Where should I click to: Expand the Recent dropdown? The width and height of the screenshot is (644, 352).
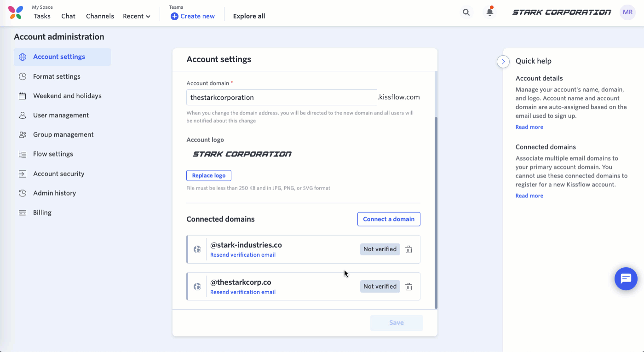pos(137,16)
